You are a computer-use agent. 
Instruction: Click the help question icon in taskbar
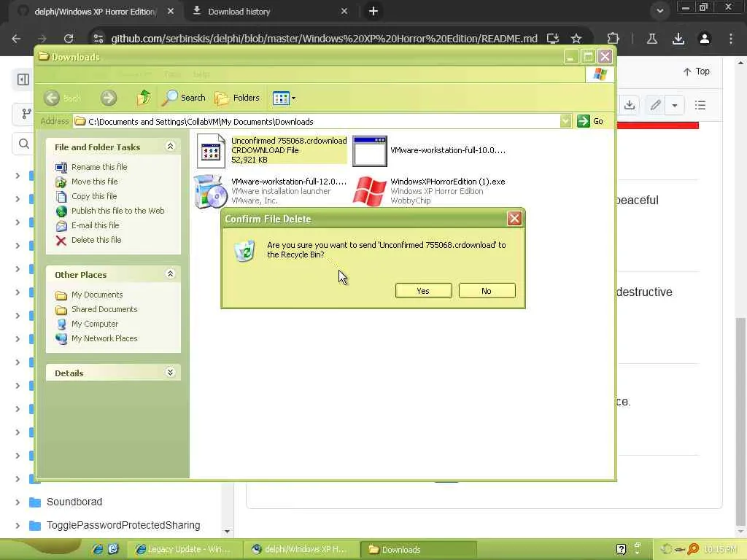click(621, 549)
